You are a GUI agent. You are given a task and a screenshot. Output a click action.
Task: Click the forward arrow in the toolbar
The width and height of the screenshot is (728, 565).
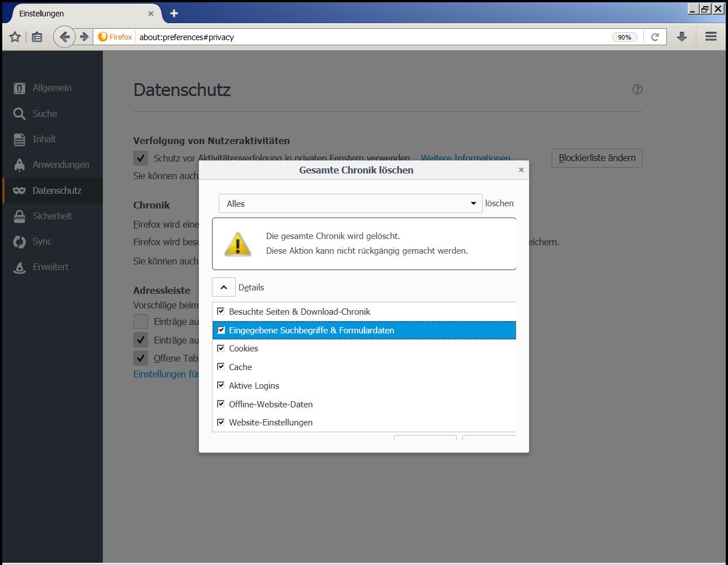pos(84,37)
